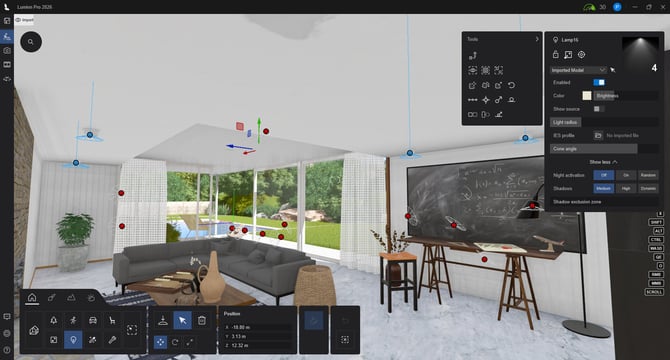
Task: Click the Undo rotation tool in Tools panel
Action: (511, 85)
